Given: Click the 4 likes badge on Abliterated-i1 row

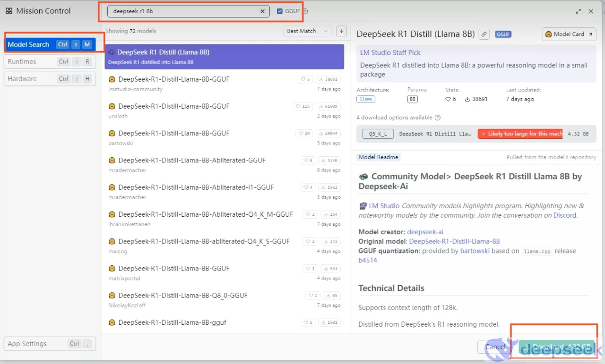Looking at the screenshot, I should point(308,187).
